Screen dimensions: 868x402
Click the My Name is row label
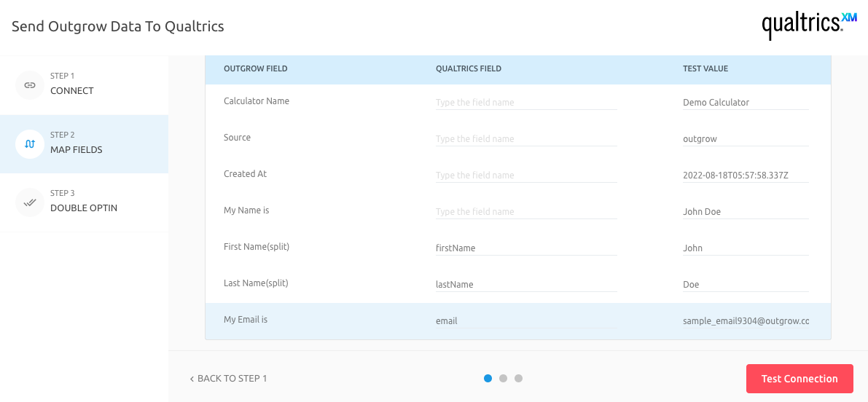[246, 210]
